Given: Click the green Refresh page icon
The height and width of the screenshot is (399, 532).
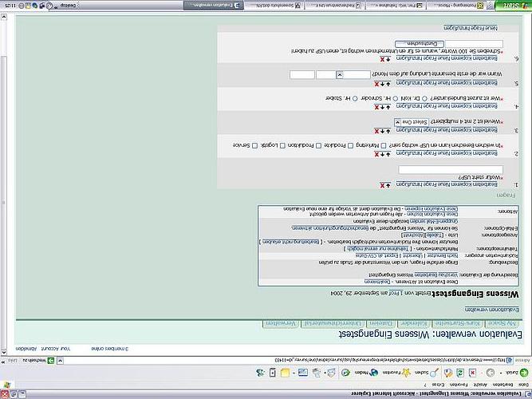Looking at the screenshot, I should point(460,373).
